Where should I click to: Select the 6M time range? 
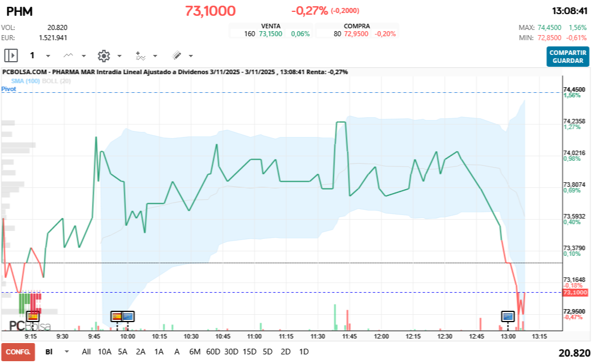click(x=195, y=352)
